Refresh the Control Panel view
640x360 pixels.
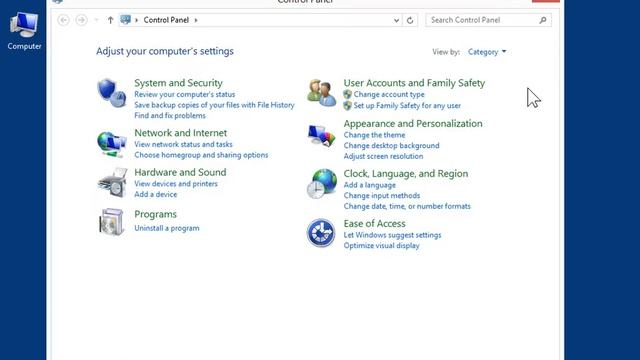410,20
